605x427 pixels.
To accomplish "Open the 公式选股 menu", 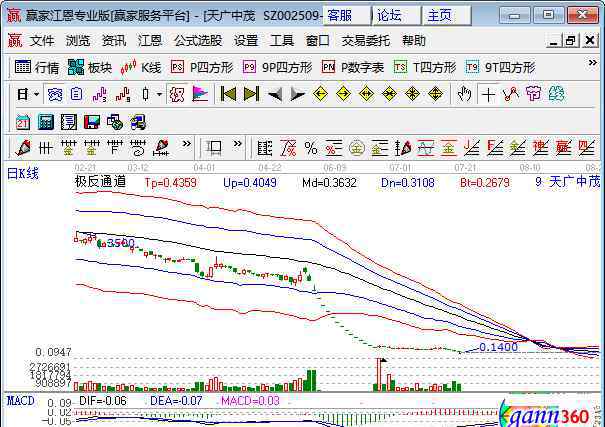I will 198,41.
